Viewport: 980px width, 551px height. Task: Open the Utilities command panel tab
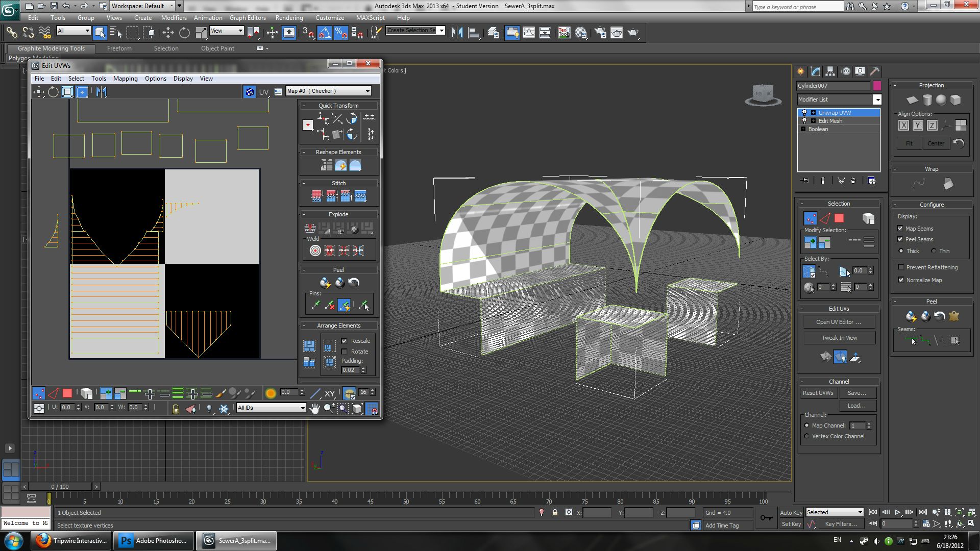click(874, 71)
